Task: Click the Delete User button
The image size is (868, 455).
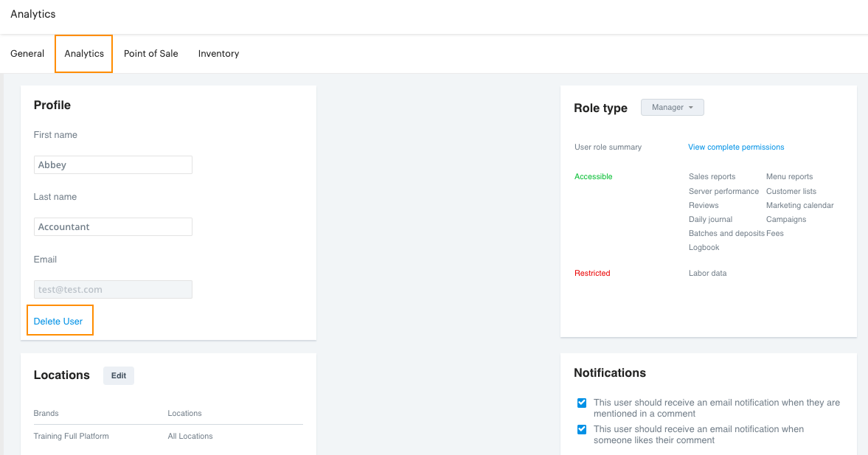Action: point(60,320)
